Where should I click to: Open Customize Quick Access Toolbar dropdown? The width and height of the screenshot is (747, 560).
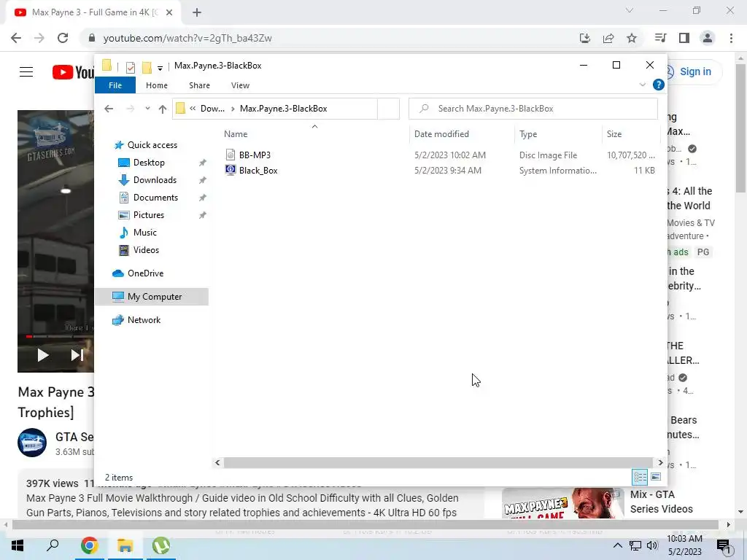[x=160, y=68]
